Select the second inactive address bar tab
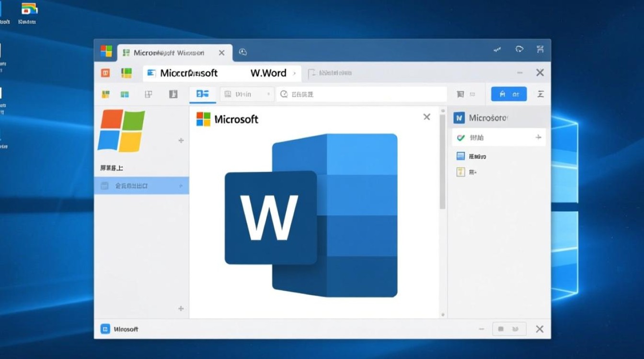The image size is (644, 359). pyautogui.click(x=331, y=73)
